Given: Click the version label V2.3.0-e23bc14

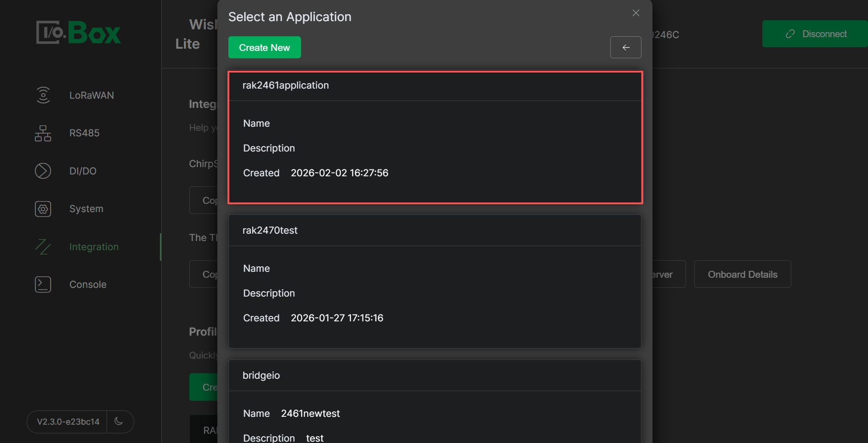Looking at the screenshot, I should [x=68, y=422].
